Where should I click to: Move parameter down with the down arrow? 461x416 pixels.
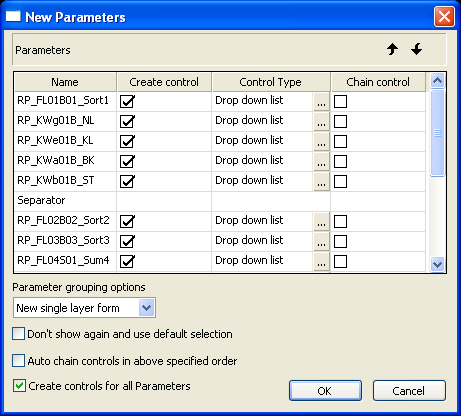click(x=416, y=50)
